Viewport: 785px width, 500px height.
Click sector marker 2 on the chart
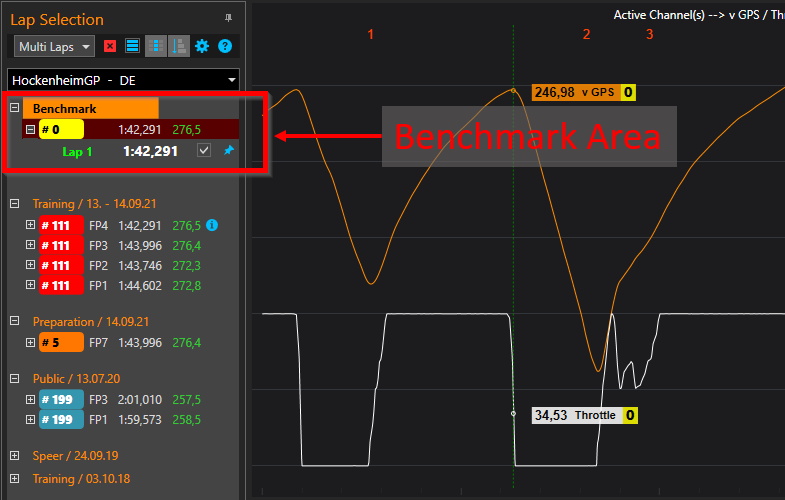(x=586, y=35)
